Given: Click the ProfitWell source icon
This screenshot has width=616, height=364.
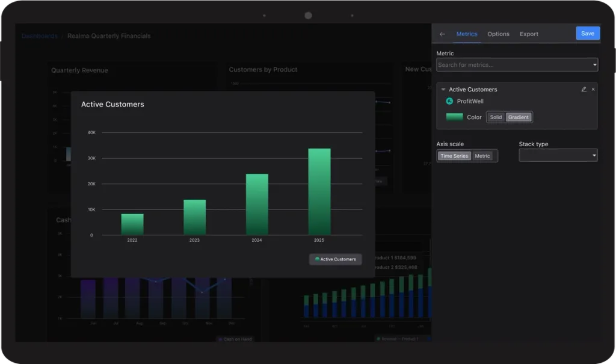Looking at the screenshot, I should coord(449,102).
